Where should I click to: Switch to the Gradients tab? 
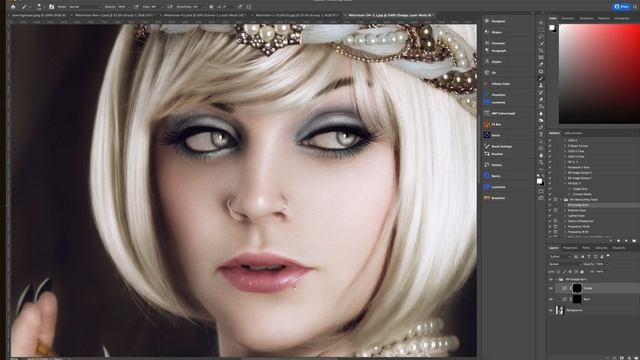pos(586,18)
